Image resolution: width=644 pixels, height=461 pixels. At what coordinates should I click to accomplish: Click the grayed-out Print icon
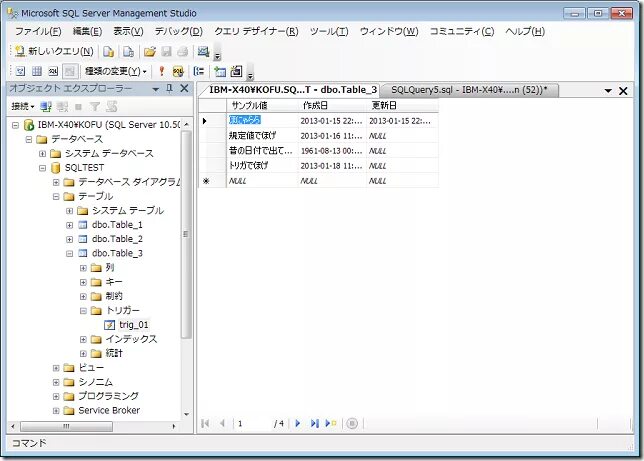183,51
